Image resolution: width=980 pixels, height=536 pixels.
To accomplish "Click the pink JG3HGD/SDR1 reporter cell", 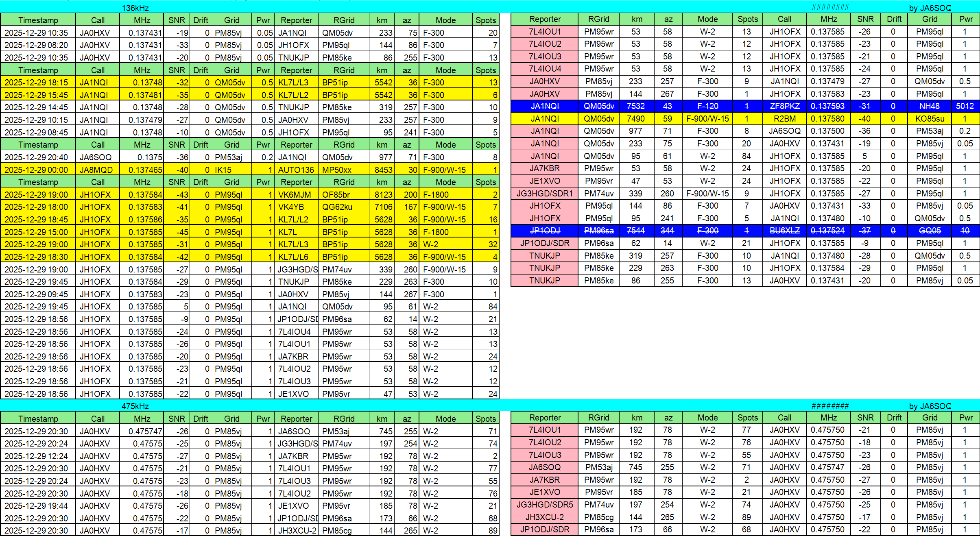I will [x=544, y=194].
